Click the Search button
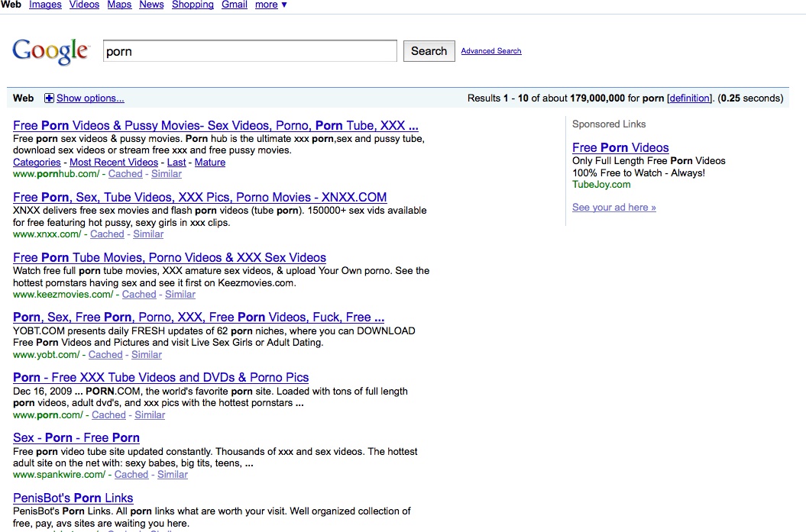This screenshot has height=532, width=806. coord(429,51)
